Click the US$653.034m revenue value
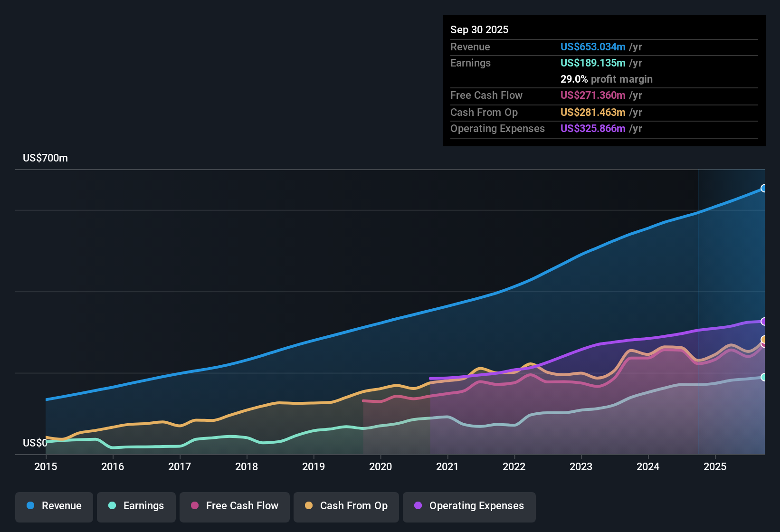The image size is (780, 532). tap(593, 47)
